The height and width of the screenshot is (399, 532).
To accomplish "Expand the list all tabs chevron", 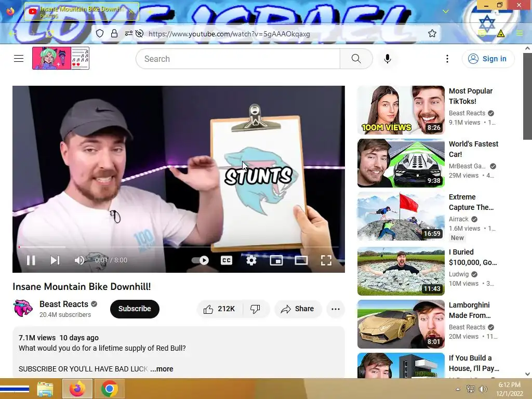I will pyautogui.click(x=445, y=11).
